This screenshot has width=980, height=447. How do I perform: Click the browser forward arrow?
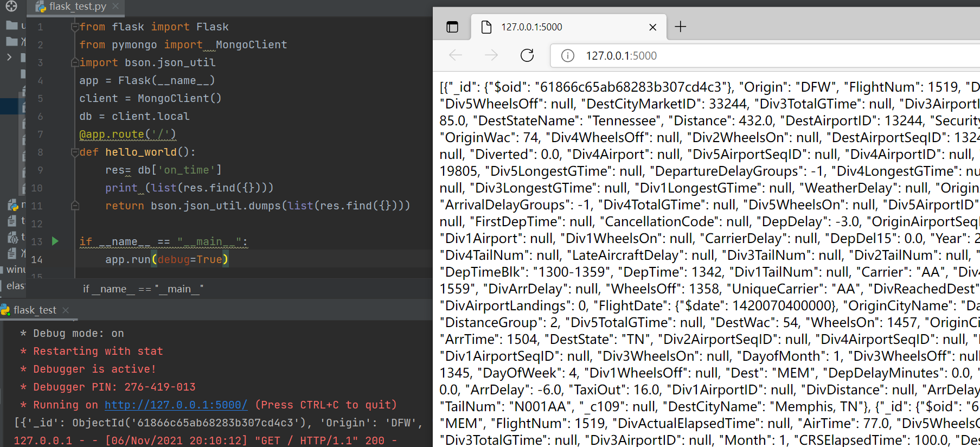(x=491, y=55)
